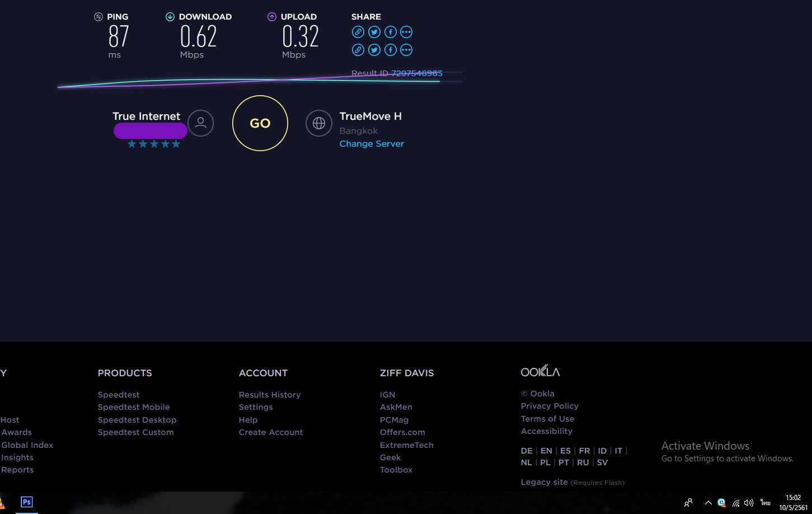Click the ping value 87
812x514 pixels.
pyautogui.click(x=119, y=37)
